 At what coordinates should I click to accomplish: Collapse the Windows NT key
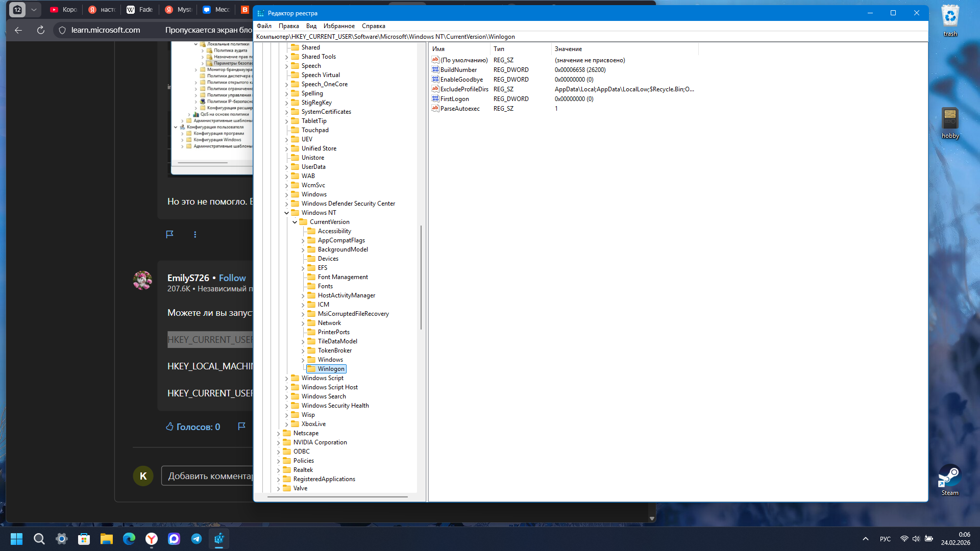pos(286,213)
